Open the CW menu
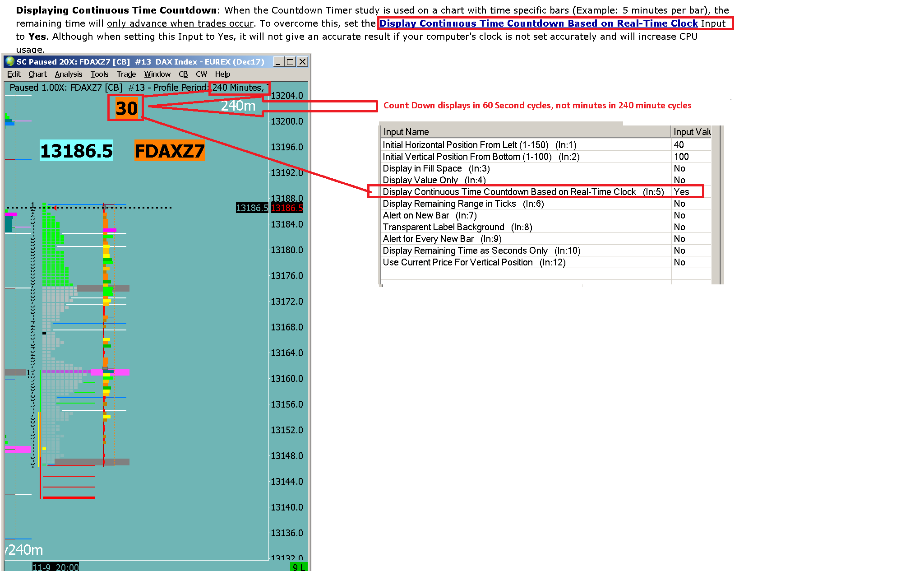Viewport: 924px width, 571px height. coord(201,74)
